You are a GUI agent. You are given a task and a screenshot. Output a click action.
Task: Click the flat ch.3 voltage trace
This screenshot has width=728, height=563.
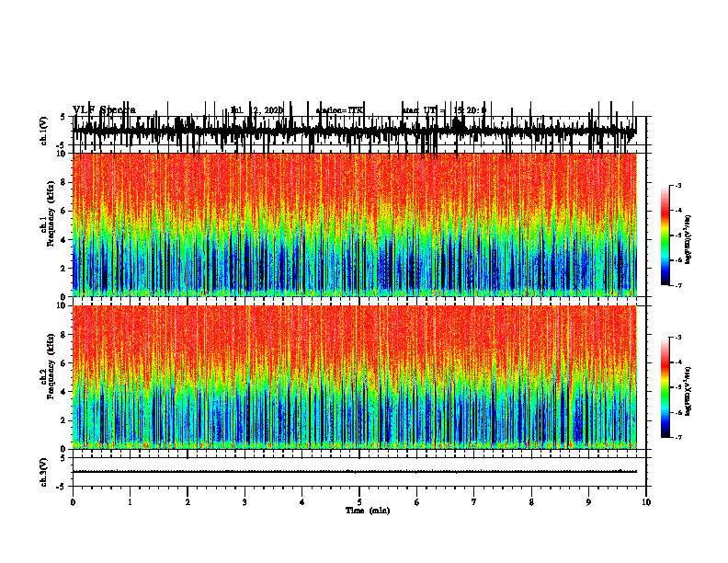coord(354,472)
